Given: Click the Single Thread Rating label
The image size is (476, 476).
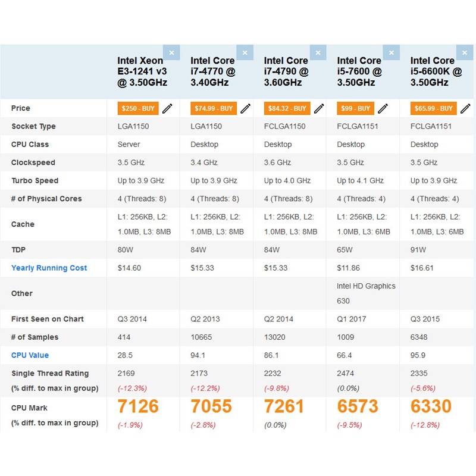Looking at the screenshot, I should 50,374.
